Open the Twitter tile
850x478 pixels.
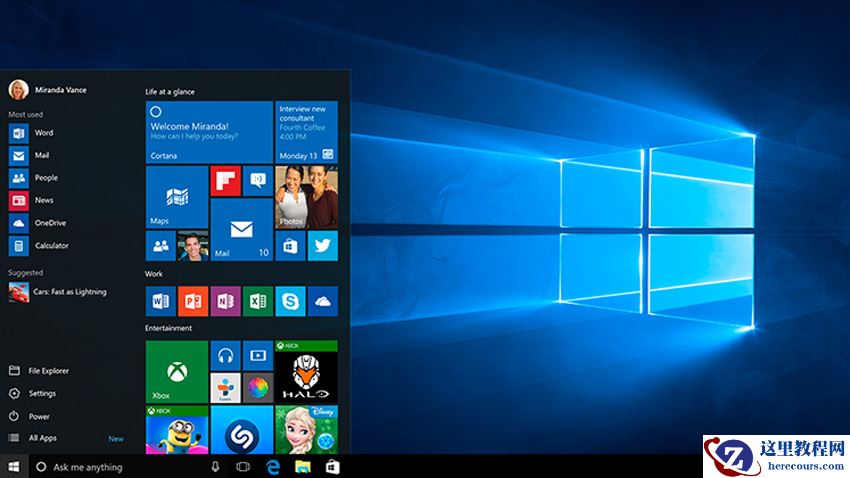click(323, 246)
